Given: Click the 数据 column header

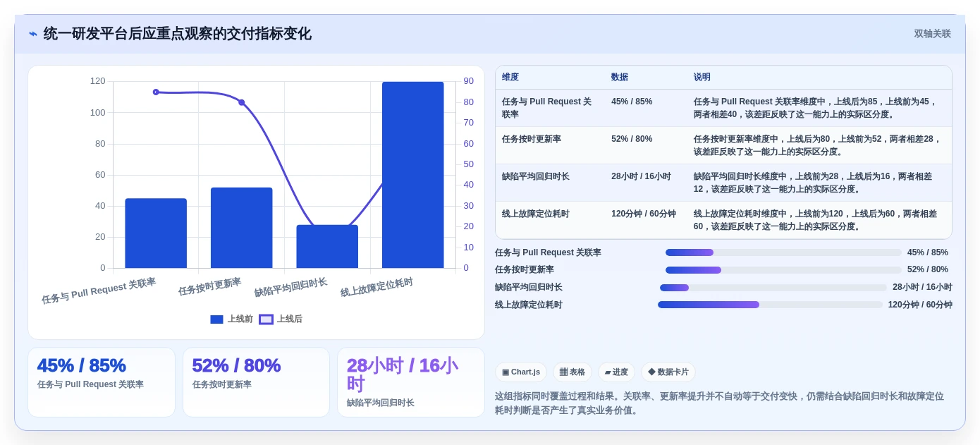Looking at the screenshot, I should point(620,77).
